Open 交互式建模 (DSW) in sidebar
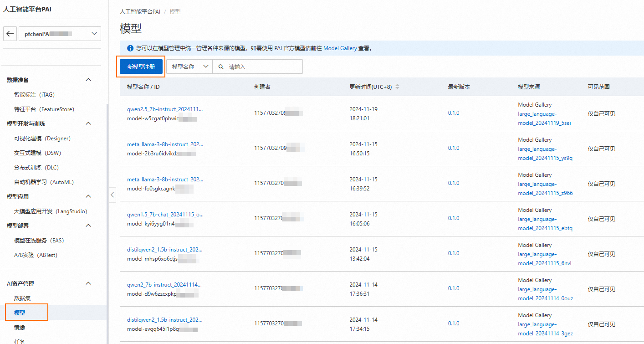 (x=37, y=153)
